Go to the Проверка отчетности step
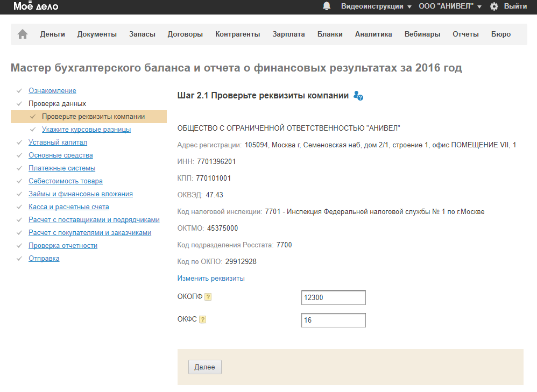537x392 pixels. point(63,246)
